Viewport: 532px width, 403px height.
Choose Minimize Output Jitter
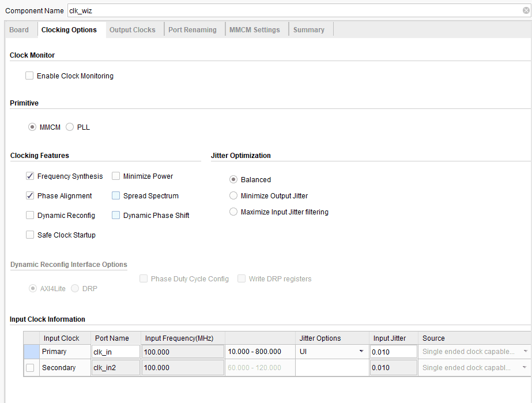(233, 196)
